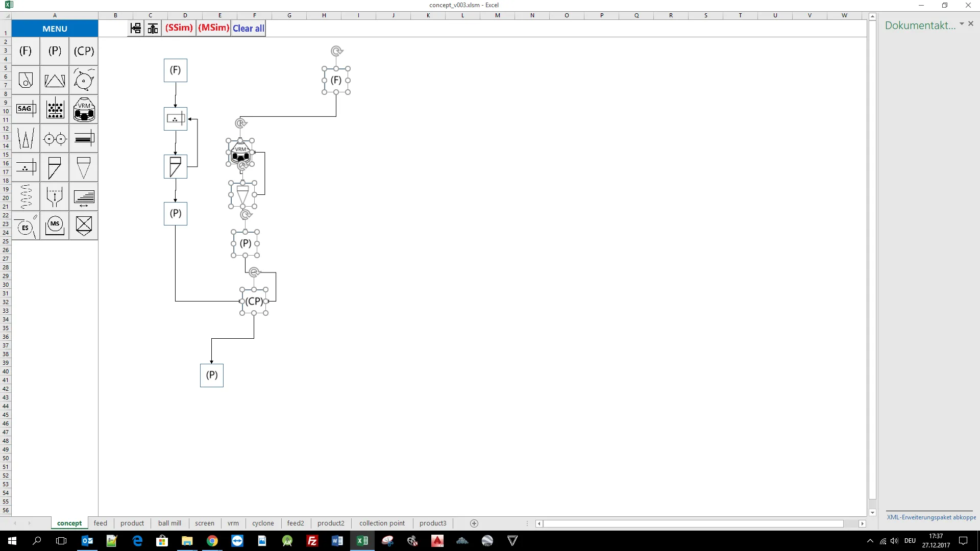This screenshot has width=980, height=551.
Task: Click the align left toolbar icon
Action: click(136, 28)
